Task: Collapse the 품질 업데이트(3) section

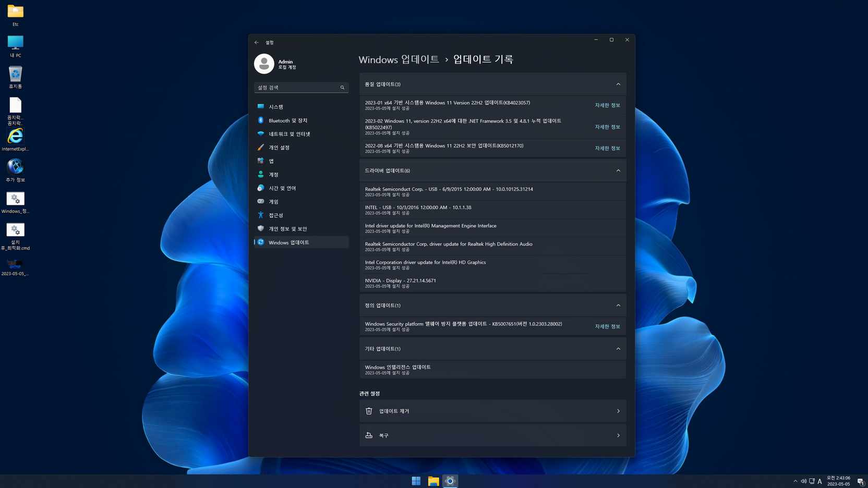Action: coord(618,84)
